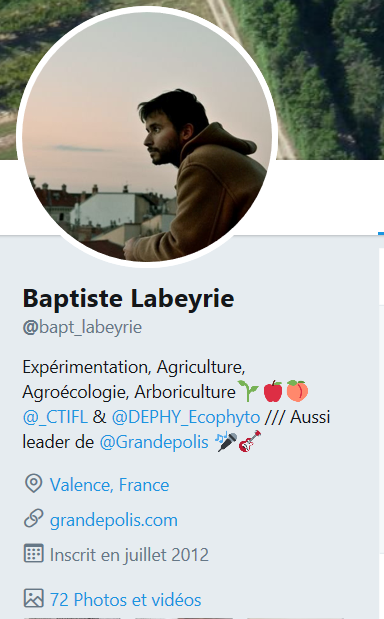384x619 pixels.
Task: Click the microphone emoji after Grandepolis
Action: point(227,441)
